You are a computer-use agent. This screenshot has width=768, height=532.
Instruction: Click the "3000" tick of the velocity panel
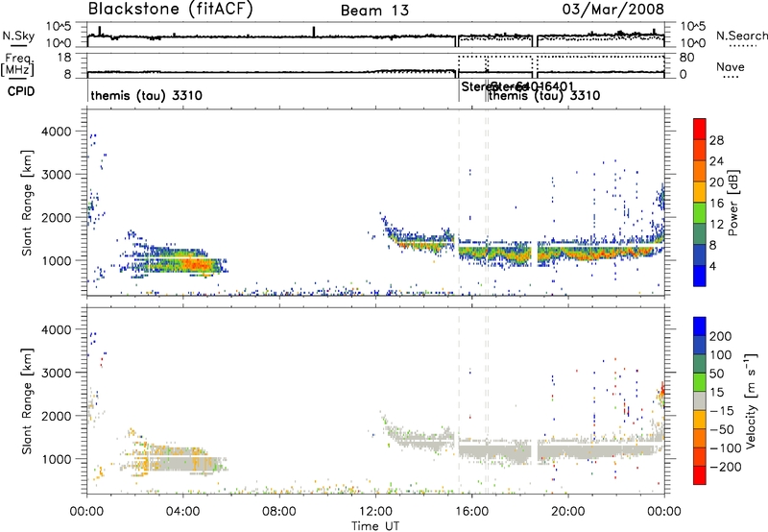point(56,373)
